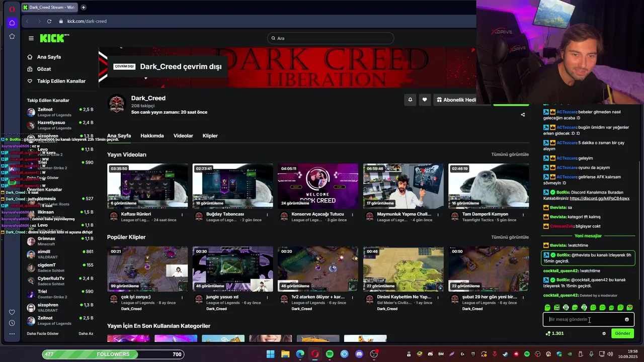Screen dimensions: 644x362
Task: Open chat settings gear
Action: coord(604,333)
